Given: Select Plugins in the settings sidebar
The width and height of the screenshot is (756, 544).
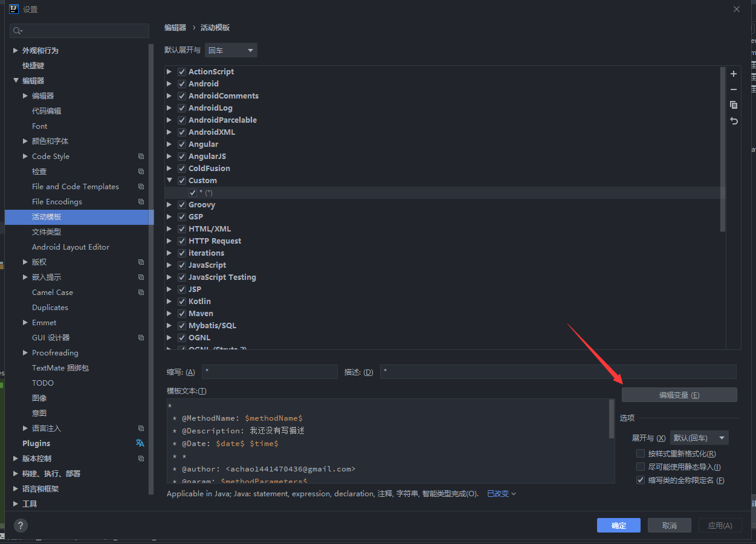Looking at the screenshot, I should [36, 443].
